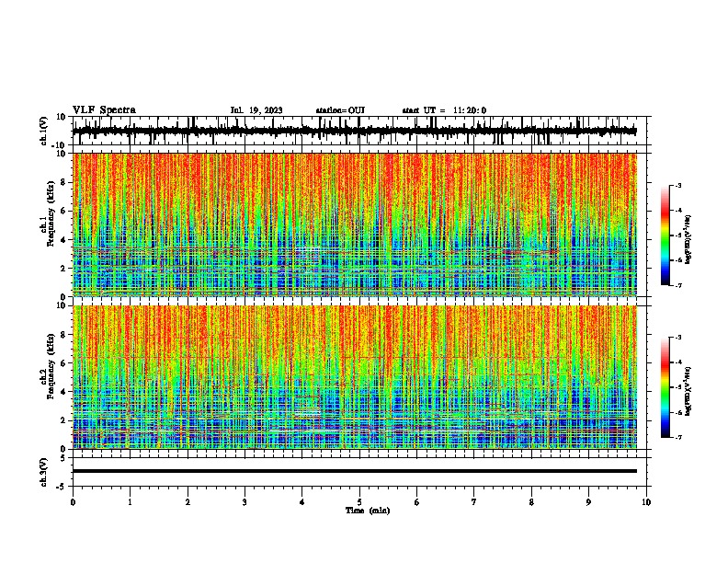Click time axis tick label "5" under the plots
Screen dimensions: 728x563
[x=359, y=502]
